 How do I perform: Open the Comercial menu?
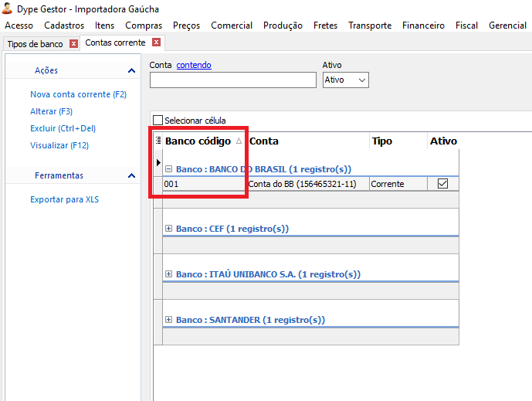click(232, 25)
